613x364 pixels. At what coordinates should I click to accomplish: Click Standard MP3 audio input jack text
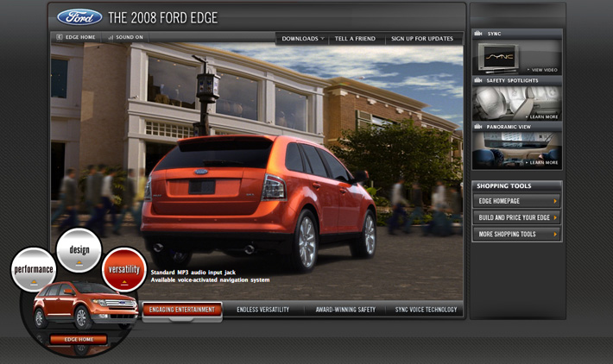pyautogui.click(x=193, y=273)
